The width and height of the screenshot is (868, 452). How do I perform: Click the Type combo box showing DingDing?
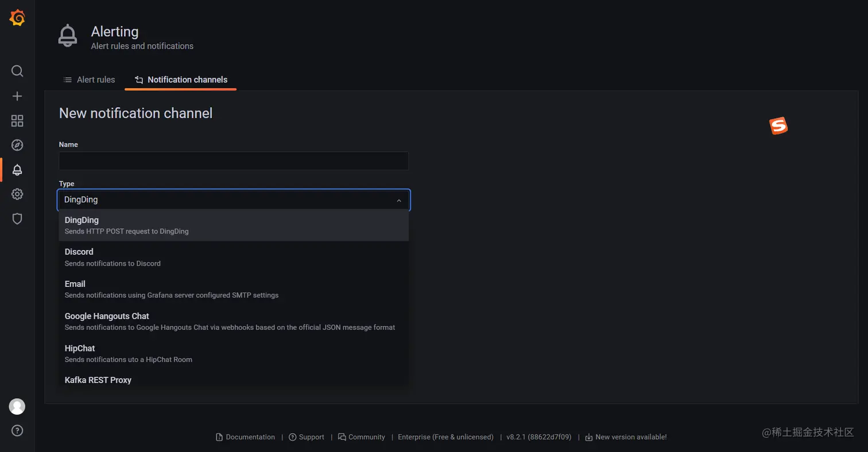(x=234, y=200)
